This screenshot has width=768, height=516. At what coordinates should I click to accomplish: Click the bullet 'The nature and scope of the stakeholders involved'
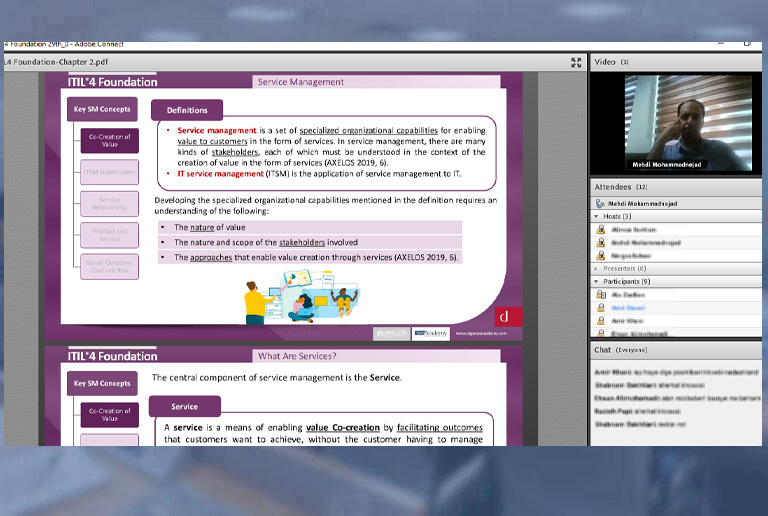tap(310, 242)
